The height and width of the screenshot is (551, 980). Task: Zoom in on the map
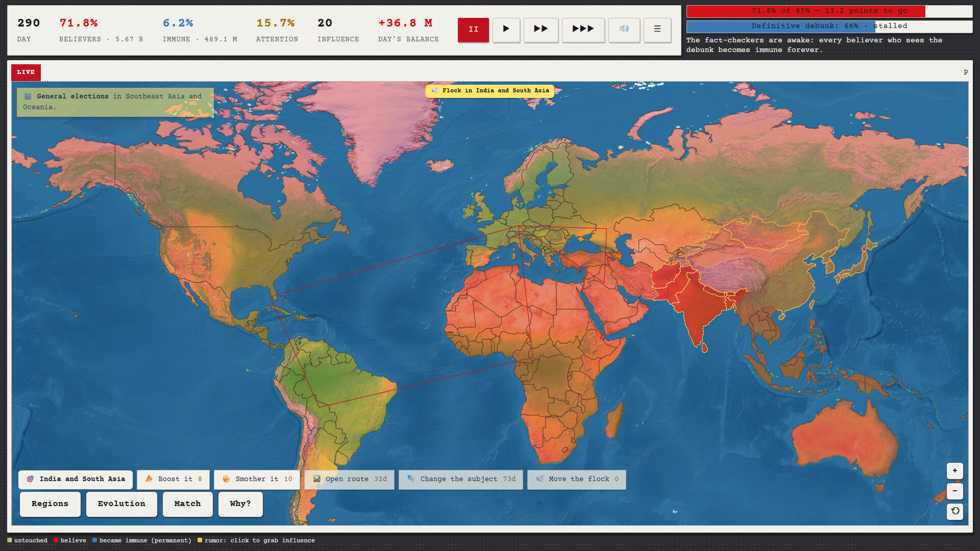tap(954, 470)
